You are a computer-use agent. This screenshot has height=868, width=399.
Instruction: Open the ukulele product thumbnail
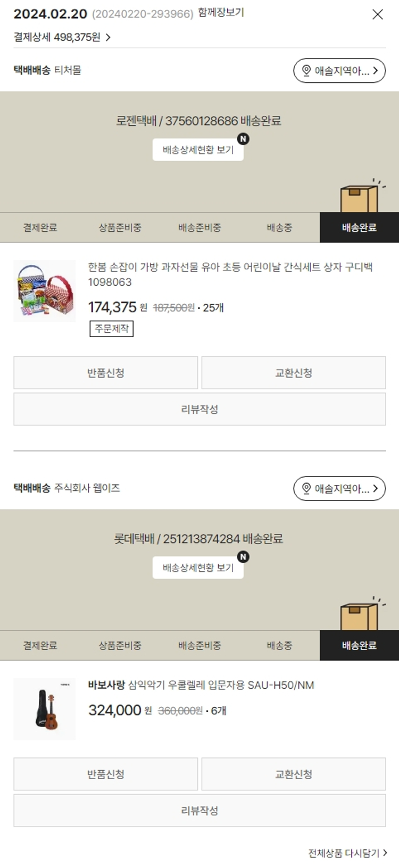pos(45,709)
